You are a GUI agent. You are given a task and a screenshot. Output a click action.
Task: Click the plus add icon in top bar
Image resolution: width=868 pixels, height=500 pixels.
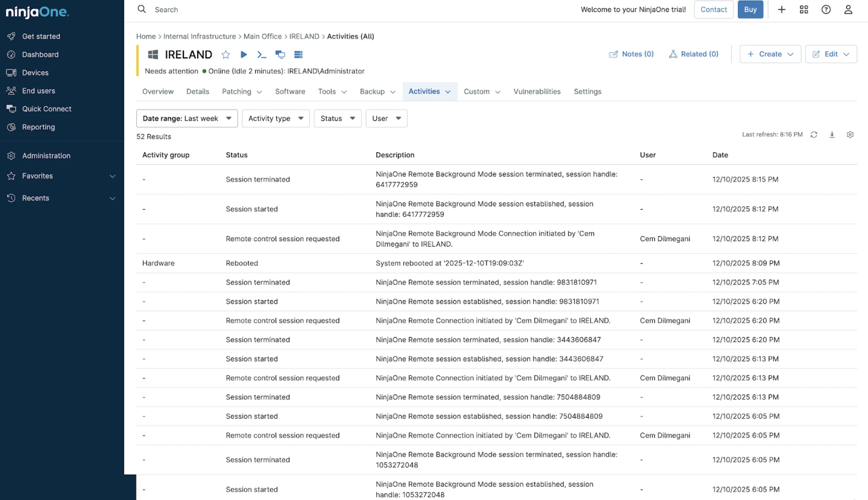click(x=782, y=9)
